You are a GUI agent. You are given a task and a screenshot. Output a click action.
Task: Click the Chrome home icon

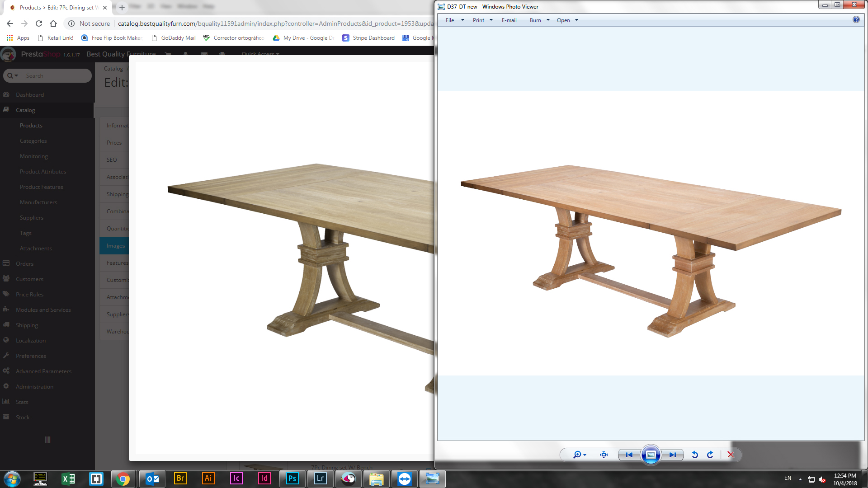pyautogui.click(x=53, y=23)
